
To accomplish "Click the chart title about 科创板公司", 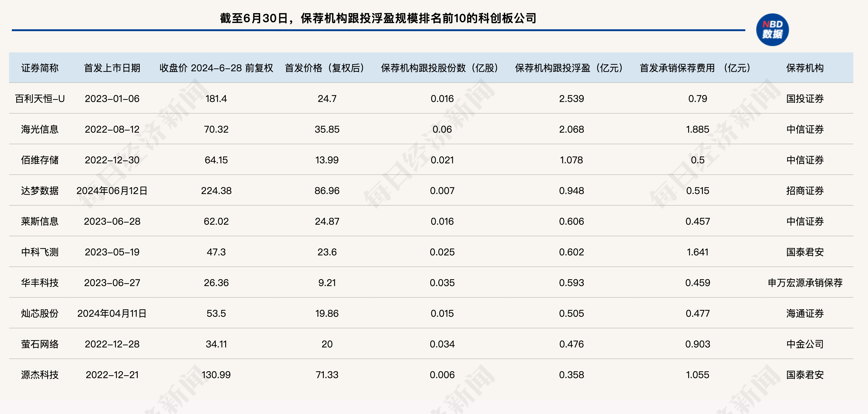I will [378, 18].
